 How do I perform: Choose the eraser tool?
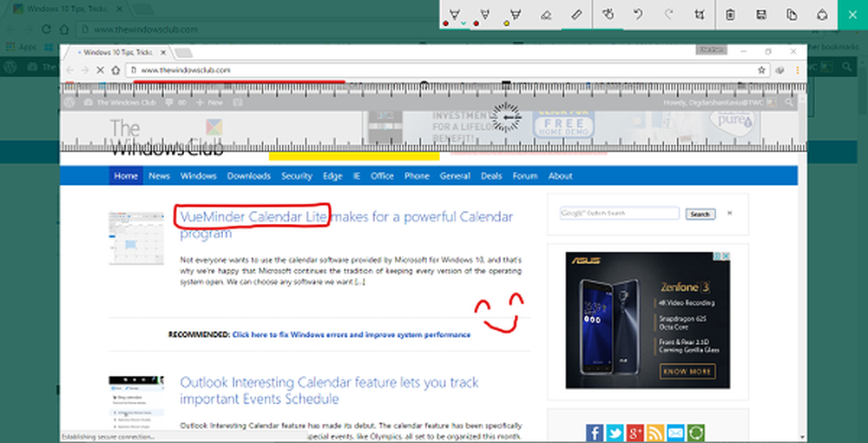tap(547, 15)
